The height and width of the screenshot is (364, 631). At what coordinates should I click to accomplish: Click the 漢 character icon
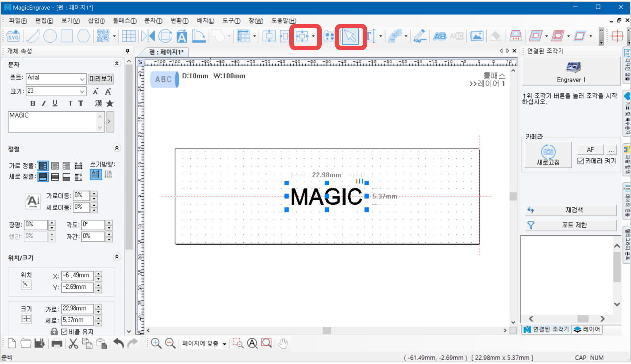click(x=99, y=103)
